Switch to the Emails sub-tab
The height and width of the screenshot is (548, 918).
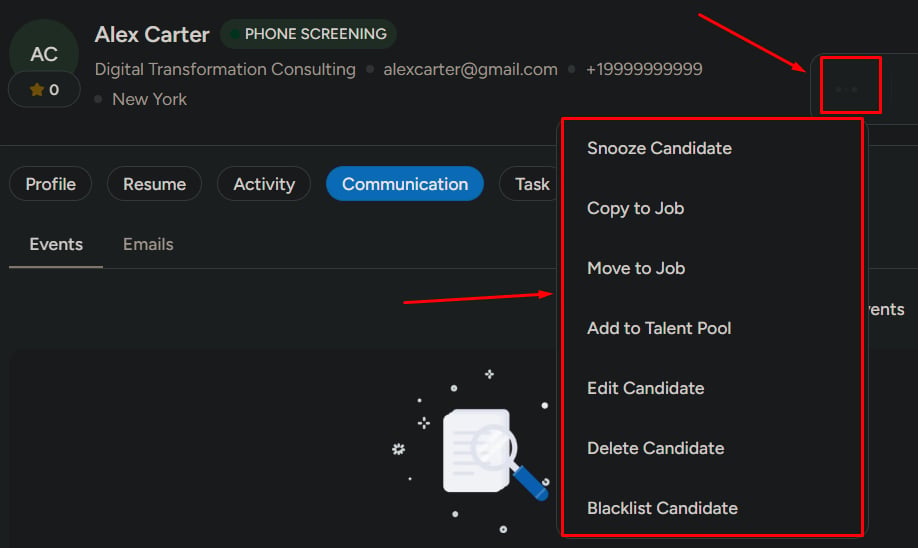pos(148,244)
